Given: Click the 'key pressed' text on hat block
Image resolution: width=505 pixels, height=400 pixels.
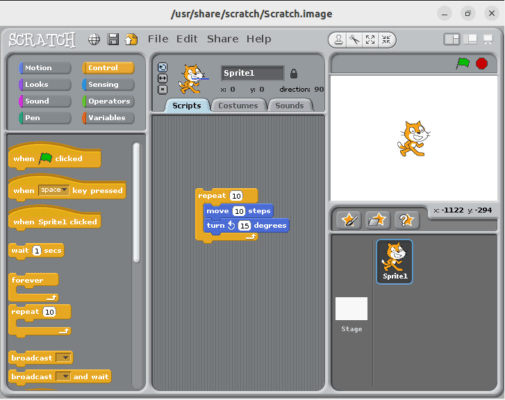Looking at the screenshot, I should (x=97, y=191).
